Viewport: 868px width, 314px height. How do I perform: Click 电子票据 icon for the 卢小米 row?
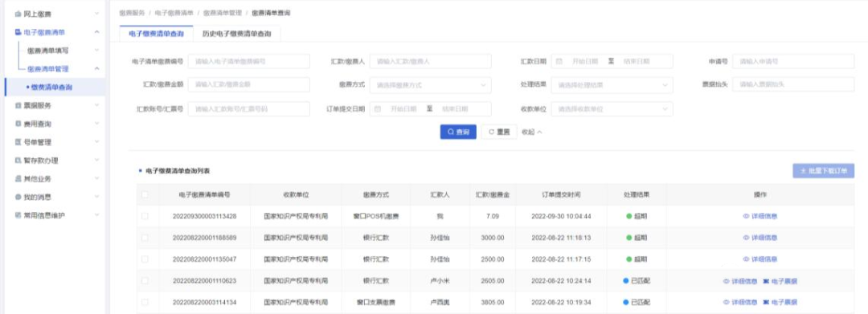point(766,281)
